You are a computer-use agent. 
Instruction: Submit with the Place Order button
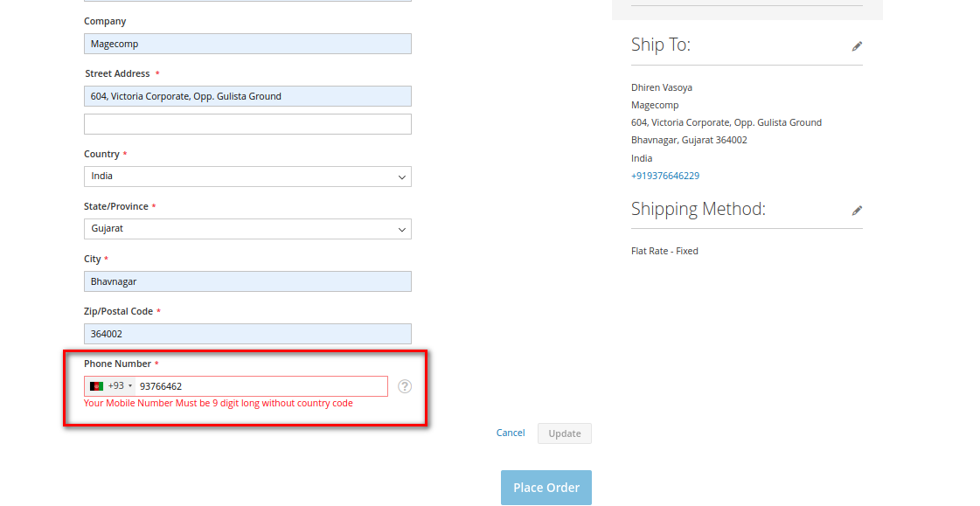(546, 488)
